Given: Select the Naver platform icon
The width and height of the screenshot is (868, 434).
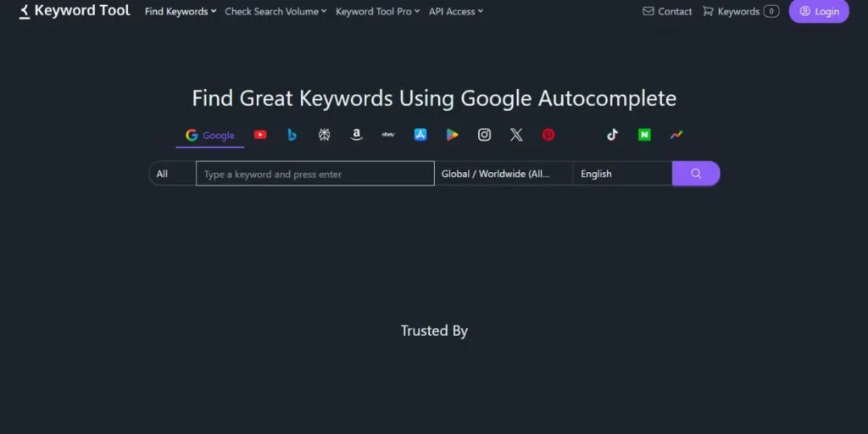Looking at the screenshot, I should [x=644, y=135].
